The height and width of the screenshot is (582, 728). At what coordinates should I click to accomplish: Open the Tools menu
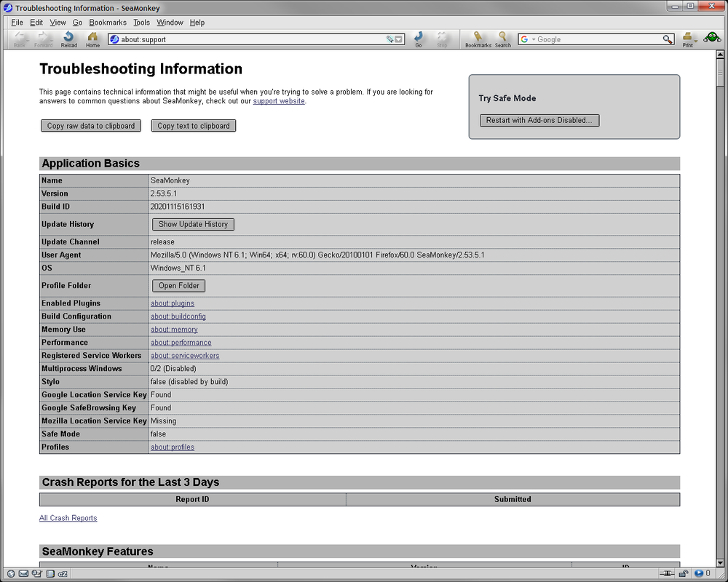click(142, 23)
